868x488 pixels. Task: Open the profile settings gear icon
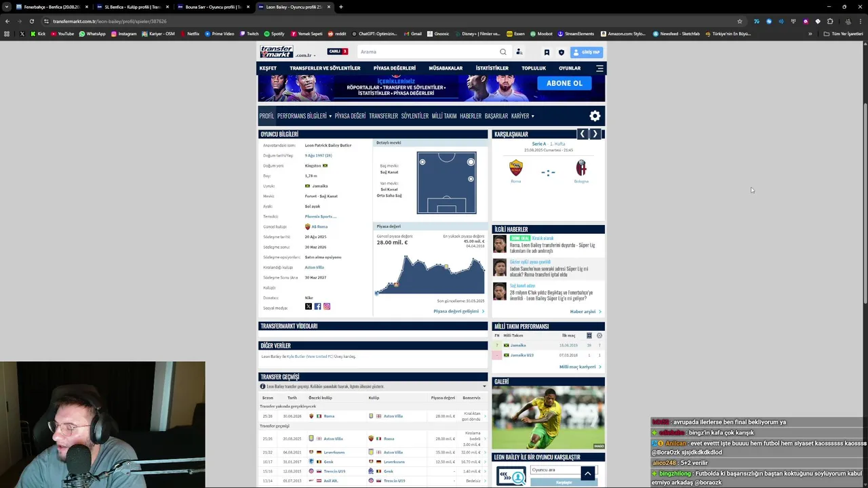point(595,116)
